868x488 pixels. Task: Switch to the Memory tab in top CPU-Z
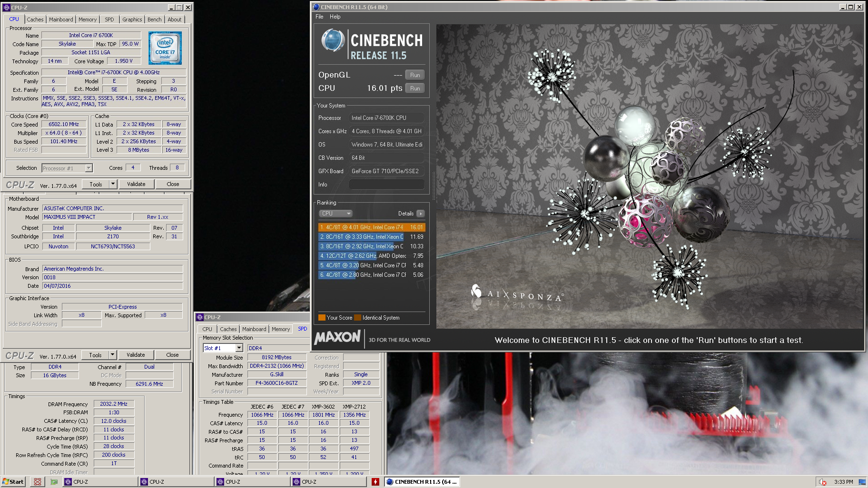point(88,20)
